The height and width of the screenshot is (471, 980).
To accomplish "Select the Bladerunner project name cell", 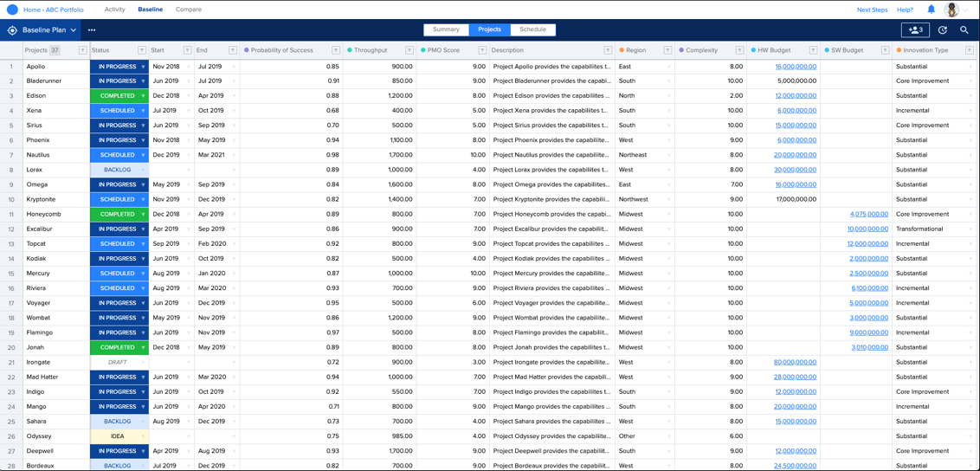I will [x=56, y=81].
